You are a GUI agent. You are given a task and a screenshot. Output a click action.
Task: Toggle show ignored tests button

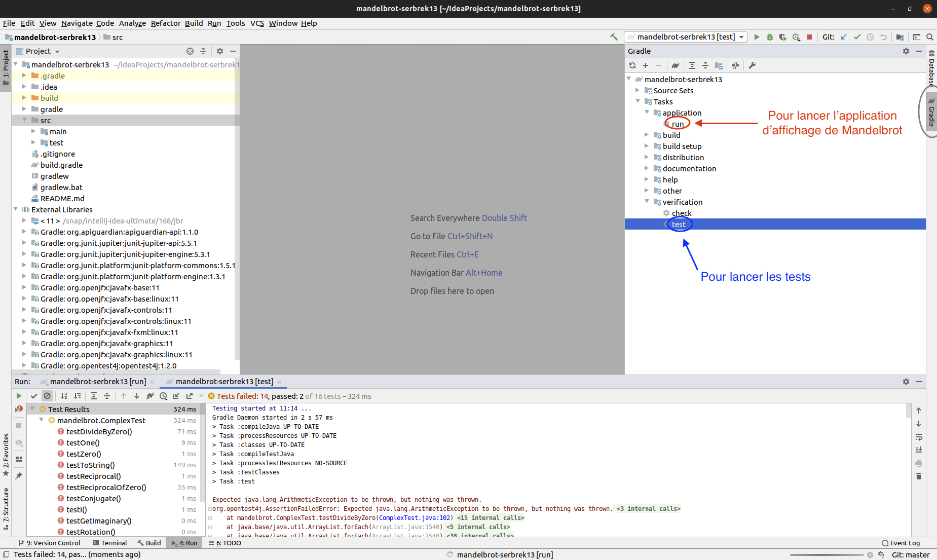[x=47, y=396]
